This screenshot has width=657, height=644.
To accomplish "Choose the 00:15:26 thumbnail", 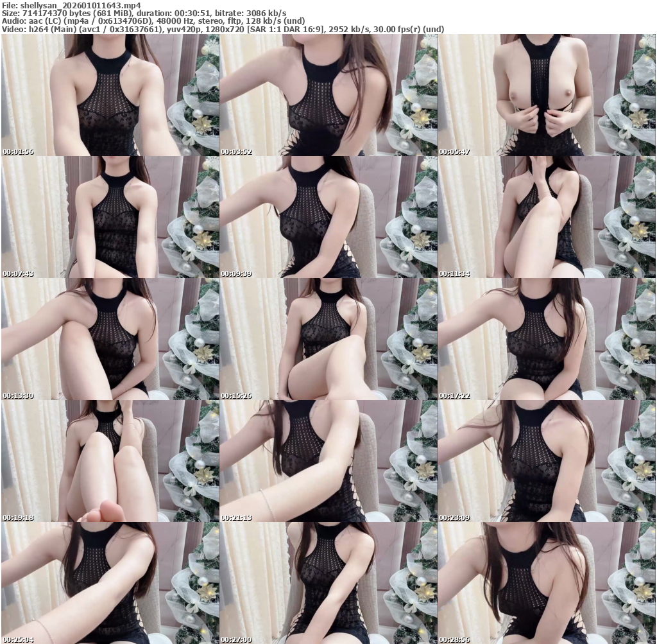I will 328,339.
